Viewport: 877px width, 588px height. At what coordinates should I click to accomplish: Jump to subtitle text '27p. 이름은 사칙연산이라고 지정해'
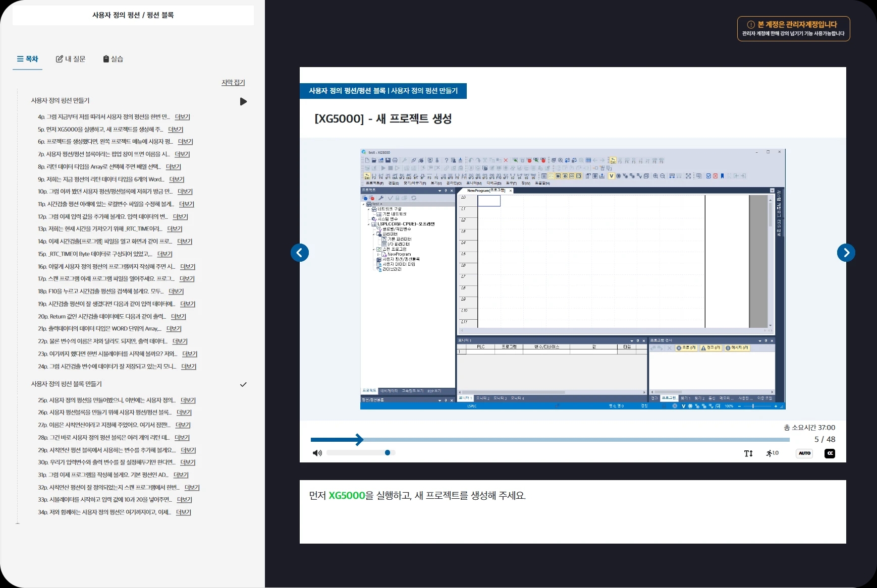(104, 425)
